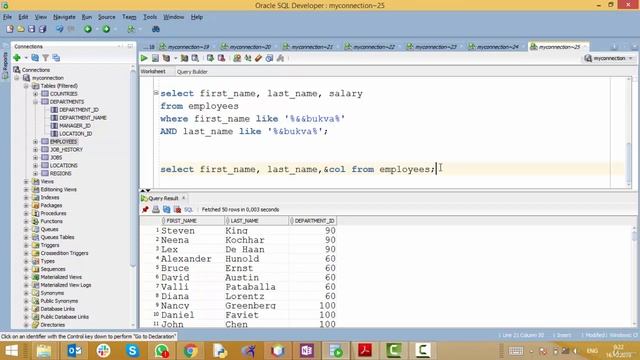Collapse the select statement code fold
This screenshot has width=640, height=360.
click(x=156, y=93)
